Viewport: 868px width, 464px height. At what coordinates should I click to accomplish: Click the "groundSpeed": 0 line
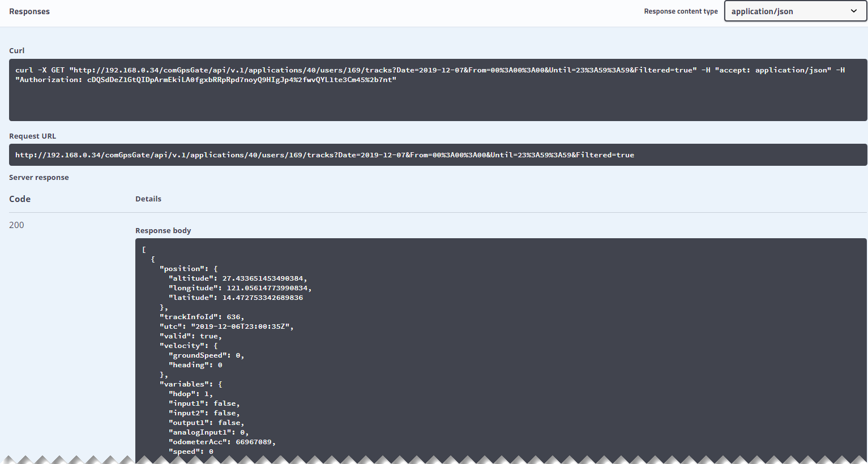pyautogui.click(x=206, y=355)
